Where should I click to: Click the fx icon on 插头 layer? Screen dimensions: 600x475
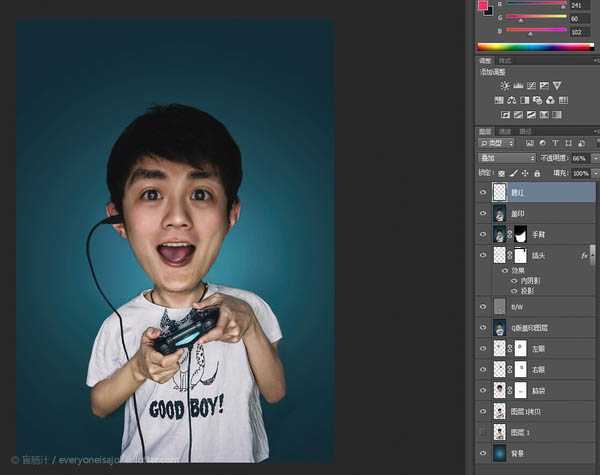(584, 255)
